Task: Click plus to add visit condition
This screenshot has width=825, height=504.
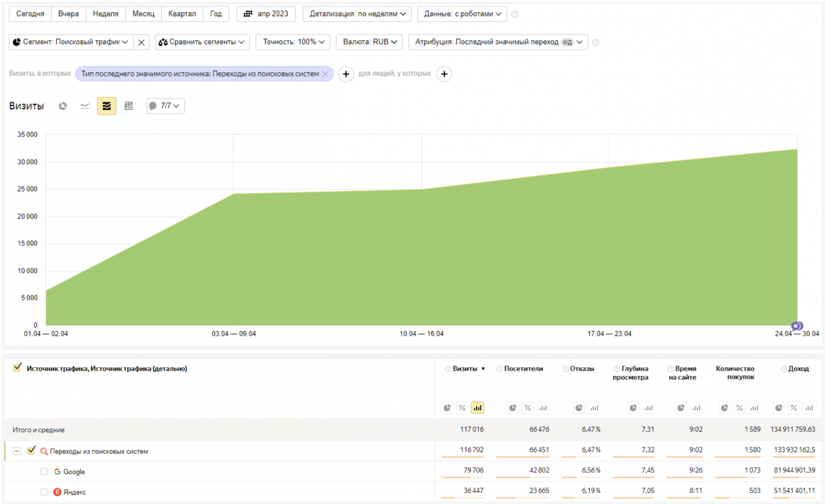Action: (x=346, y=74)
